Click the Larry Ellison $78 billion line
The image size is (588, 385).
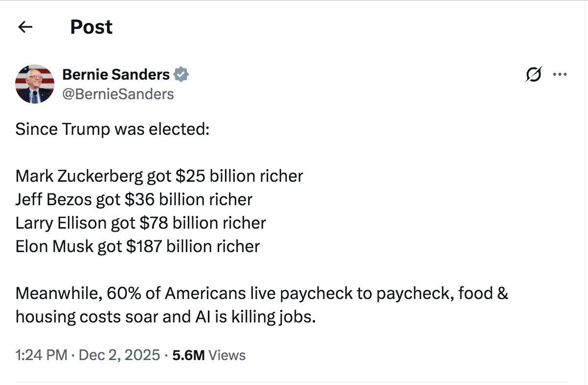tap(140, 223)
